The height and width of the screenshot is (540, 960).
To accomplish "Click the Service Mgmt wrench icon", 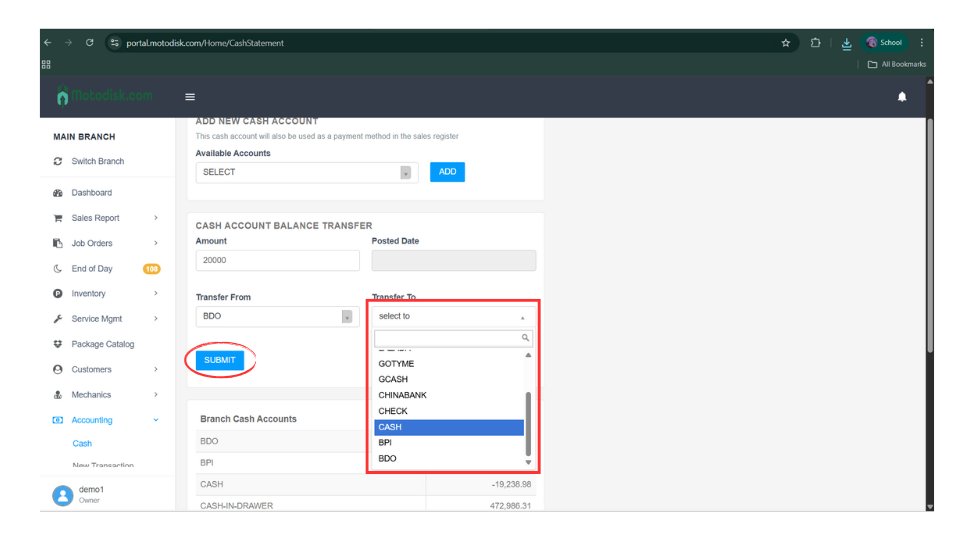I will click(58, 319).
